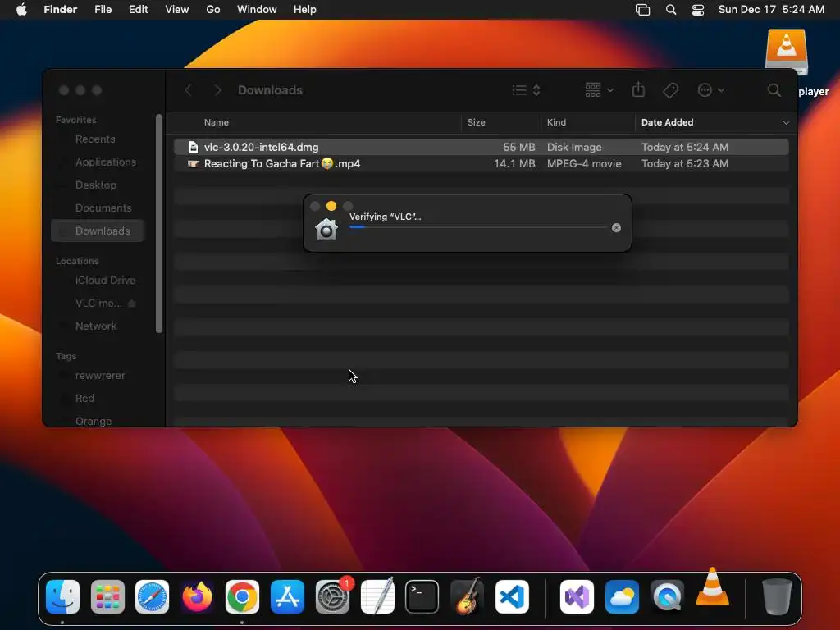Cancel the Verifying VLC operation
Image resolution: width=840 pixels, height=630 pixels.
tap(616, 228)
